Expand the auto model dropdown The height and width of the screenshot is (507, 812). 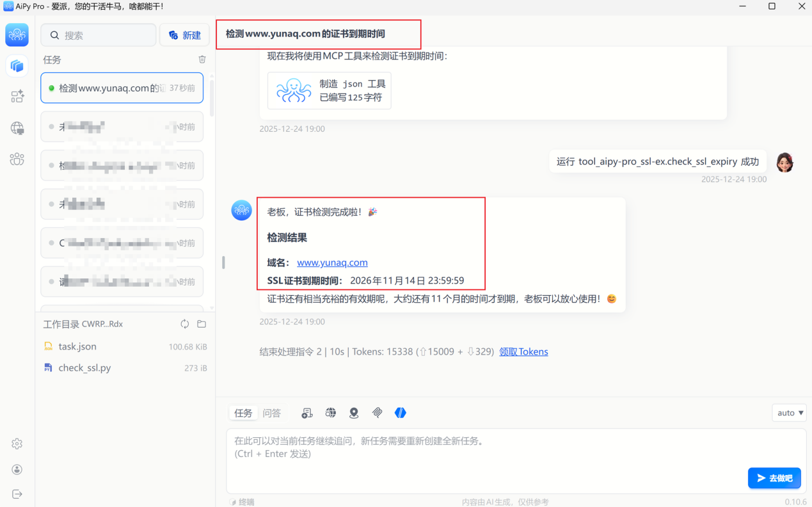tap(790, 413)
